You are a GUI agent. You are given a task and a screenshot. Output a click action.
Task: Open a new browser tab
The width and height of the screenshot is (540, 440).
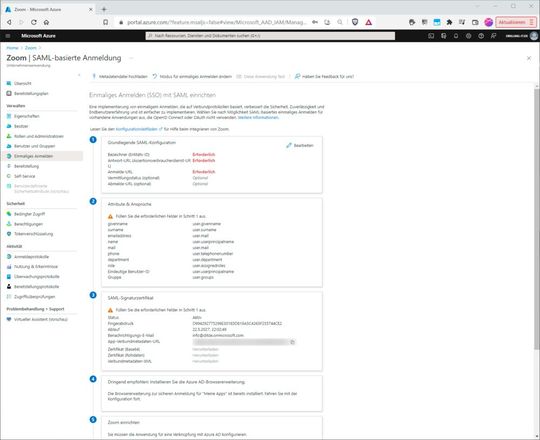pyautogui.click(x=104, y=9)
